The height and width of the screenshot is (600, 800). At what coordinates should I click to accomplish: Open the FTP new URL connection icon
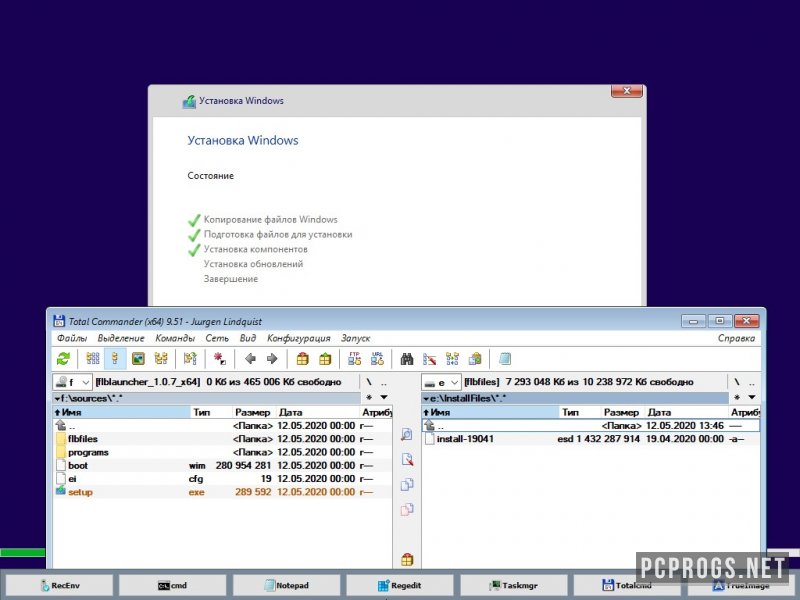coord(377,359)
